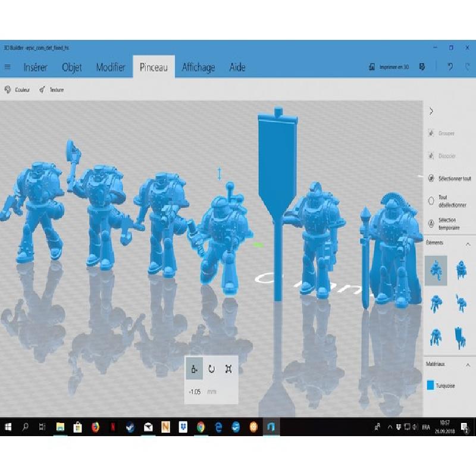Launch Google Chrome from taskbar
476x476 pixels.
(x=201, y=427)
